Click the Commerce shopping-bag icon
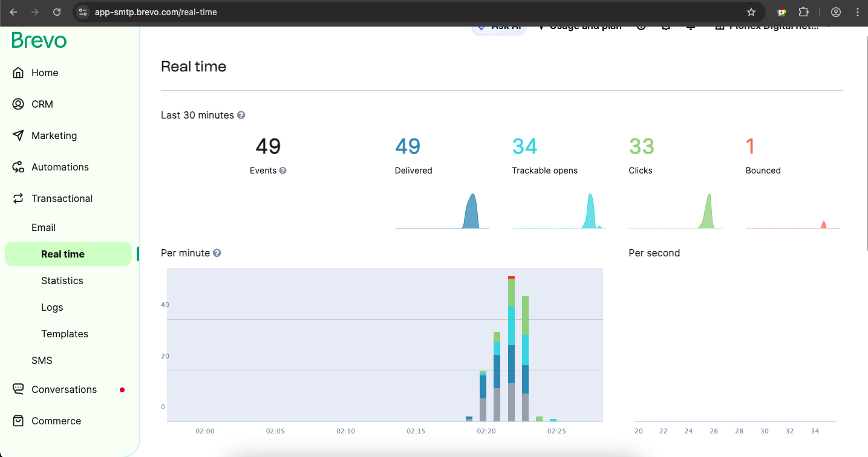868x457 pixels. tap(18, 420)
